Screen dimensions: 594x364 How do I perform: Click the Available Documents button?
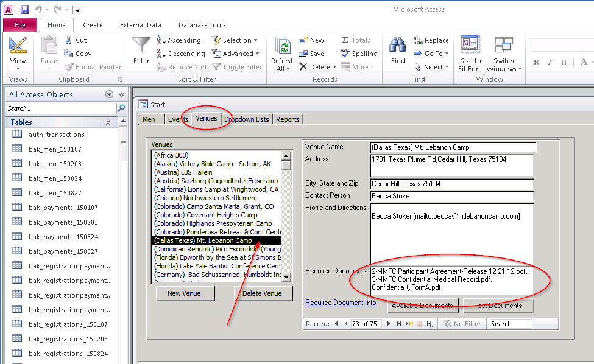click(422, 306)
